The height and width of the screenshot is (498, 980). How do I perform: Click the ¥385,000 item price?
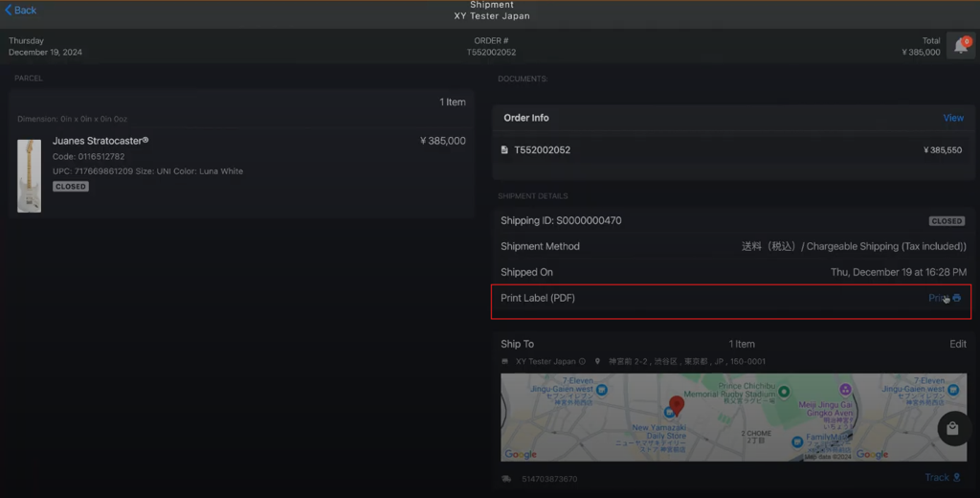tap(442, 141)
